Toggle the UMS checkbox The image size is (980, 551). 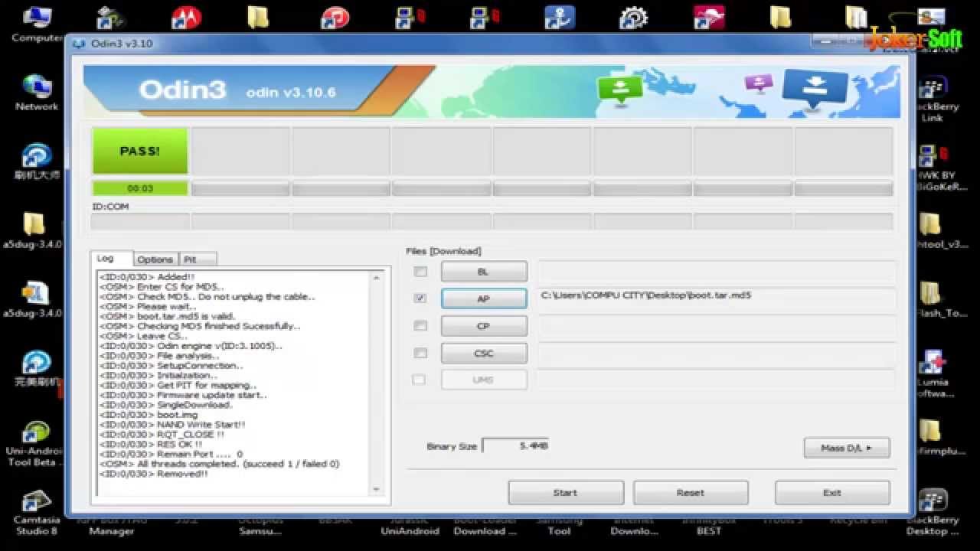(419, 380)
